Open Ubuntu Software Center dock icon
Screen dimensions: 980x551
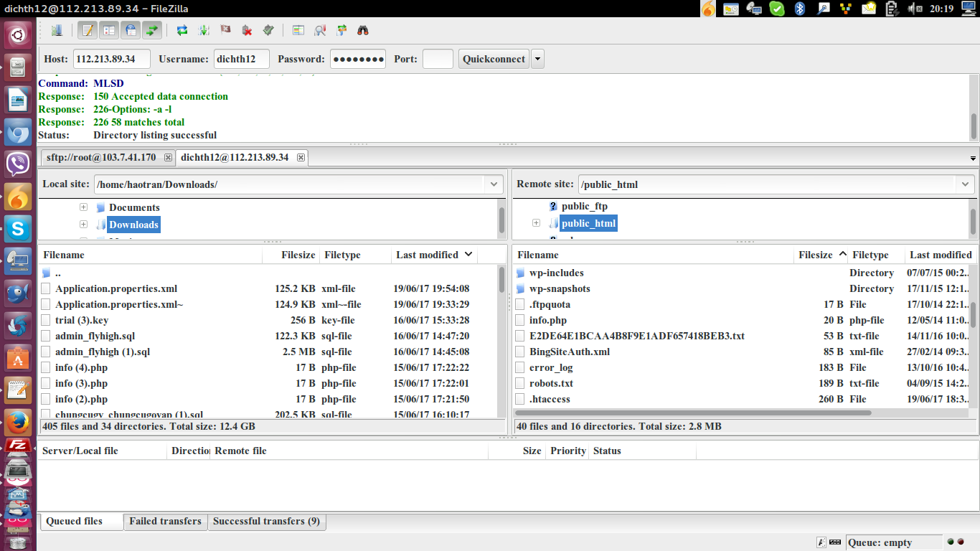click(x=18, y=358)
